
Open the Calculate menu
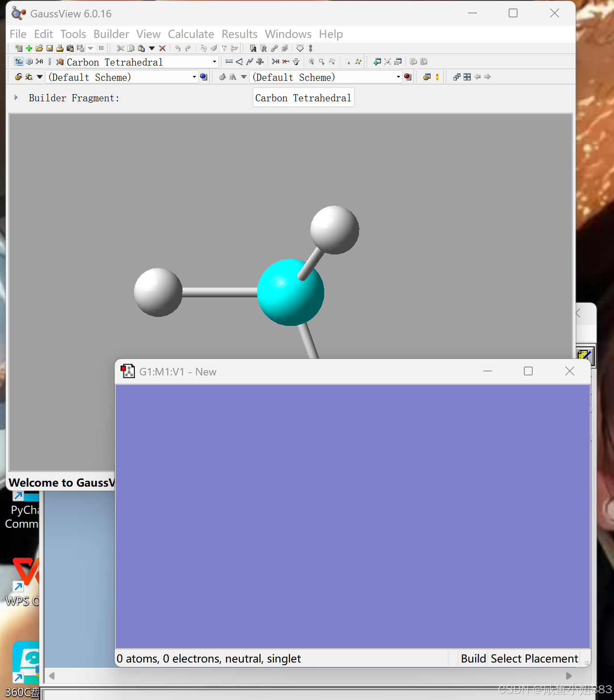[x=191, y=34]
